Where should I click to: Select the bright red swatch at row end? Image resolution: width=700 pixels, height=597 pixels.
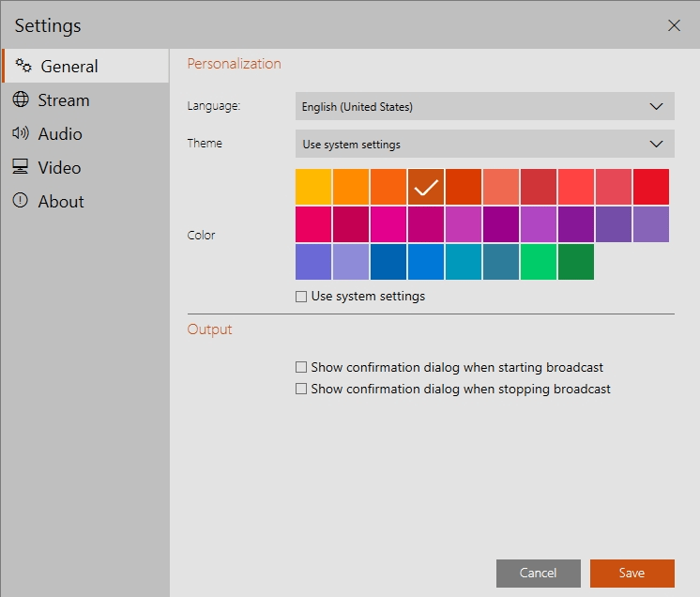click(651, 187)
